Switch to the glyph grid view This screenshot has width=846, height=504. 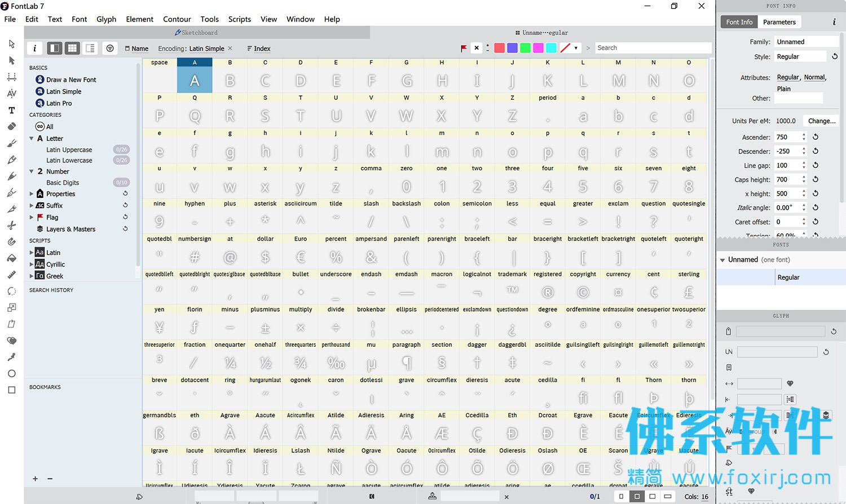point(72,48)
